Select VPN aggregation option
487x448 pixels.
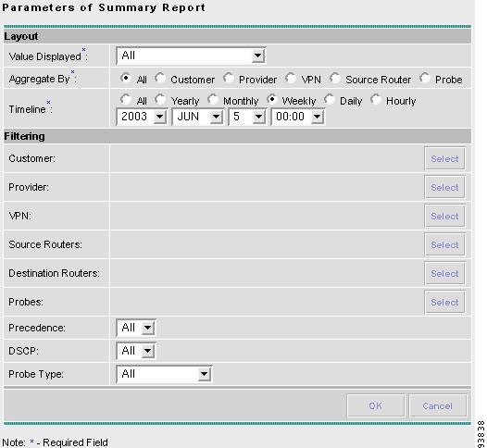291,78
